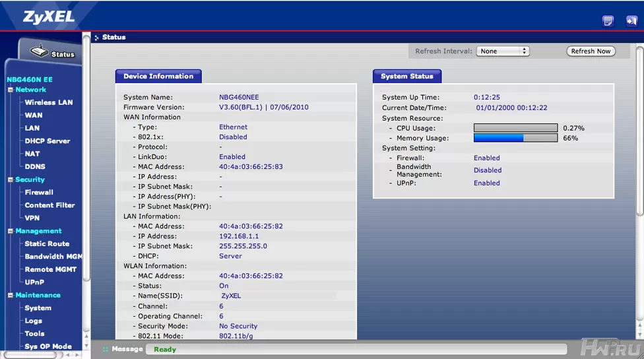The width and height of the screenshot is (644, 359).
Task: Open the Refresh Interval dropdown
Action: pos(503,51)
